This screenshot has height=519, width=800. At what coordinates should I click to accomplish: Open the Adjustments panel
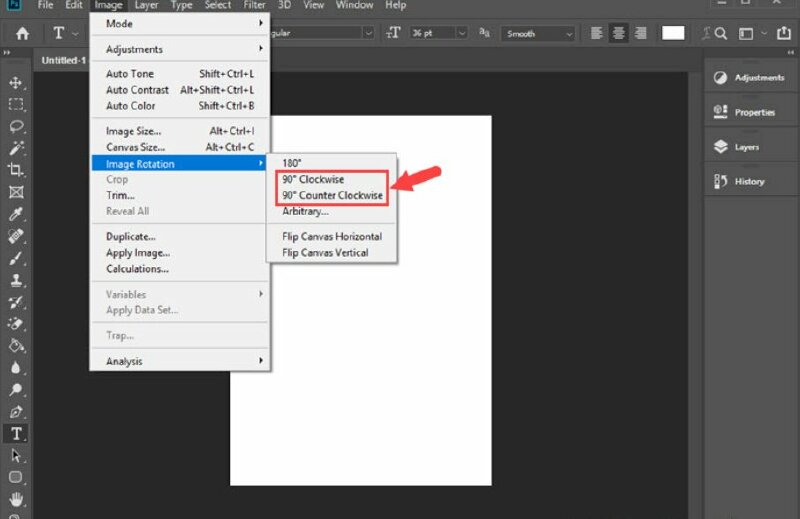click(x=751, y=78)
